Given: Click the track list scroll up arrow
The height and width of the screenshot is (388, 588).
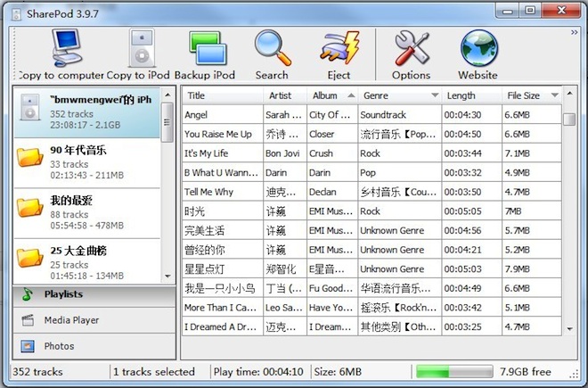Looking at the screenshot, I should click(x=570, y=93).
